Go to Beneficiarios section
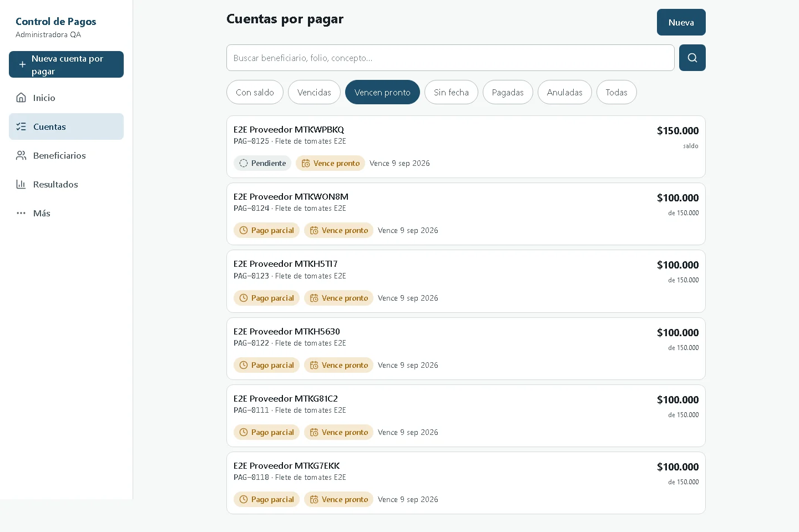This screenshot has width=799, height=532. (x=66, y=155)
